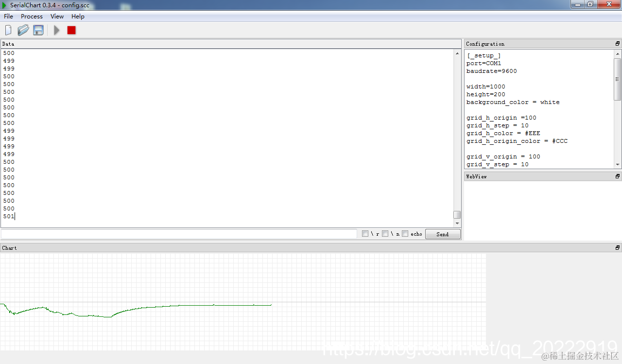
Task: Click the Configuration panel title
Action: pyautogui.click(x=485, y=44)
